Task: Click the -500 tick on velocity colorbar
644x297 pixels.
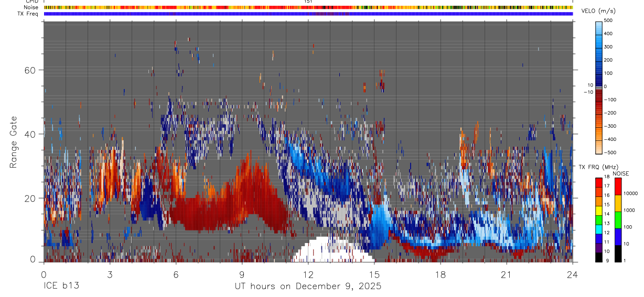Action: pyautogui.click(x=611, y=152)
